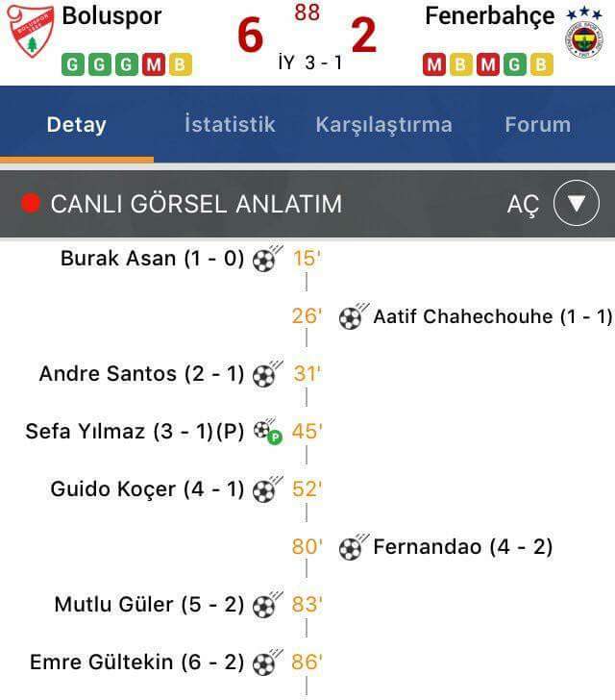Click goal icon next to Aatif Chahechouhe
Screen dimensions: 615x700
click(354, 316)
